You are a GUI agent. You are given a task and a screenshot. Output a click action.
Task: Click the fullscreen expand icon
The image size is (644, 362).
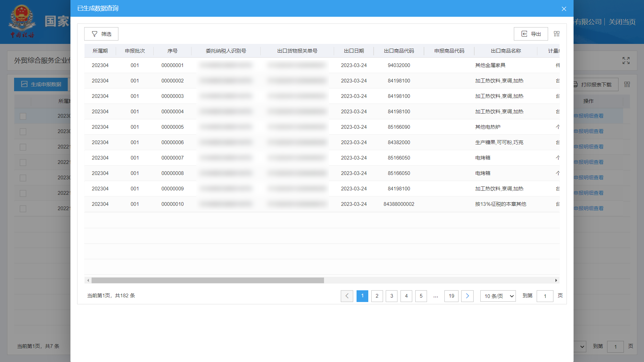coord(626,61)
